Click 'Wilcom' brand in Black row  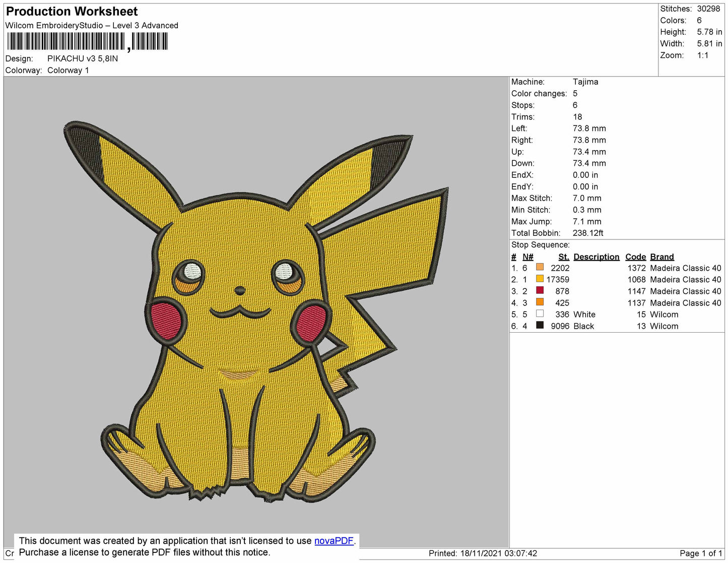[x=664, y=326]
